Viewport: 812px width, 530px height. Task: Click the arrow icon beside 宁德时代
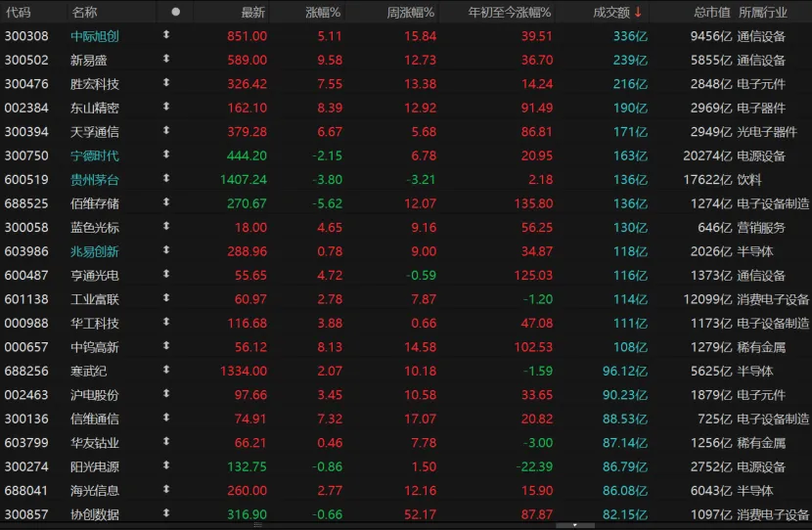click(x=165, y=155)
